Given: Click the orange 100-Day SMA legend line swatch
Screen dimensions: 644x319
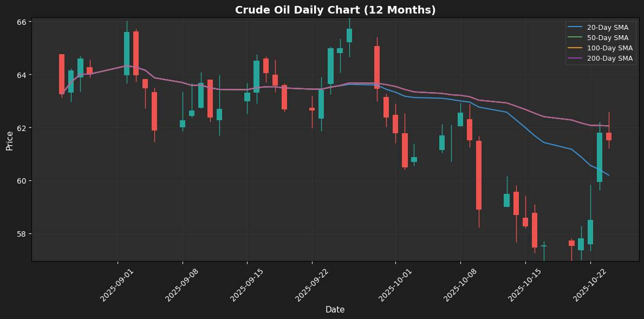Looking at the screenshot, I should (x=574, y=48).
